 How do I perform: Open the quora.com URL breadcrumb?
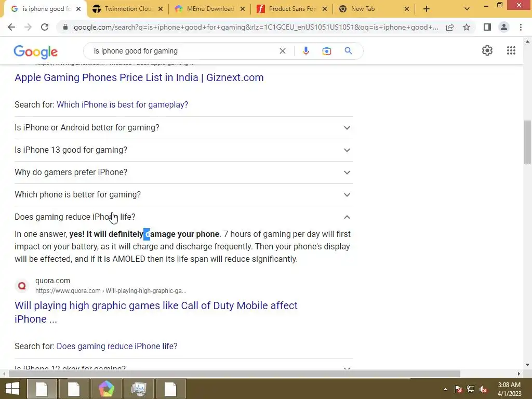coord(111,291)
